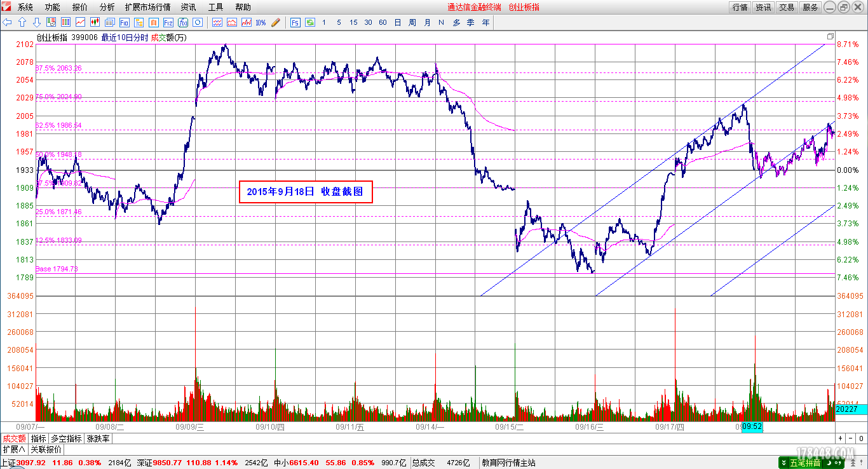This screenshot has width=868, height=469.
Task: Select the pencil drawing tool
Action: (276, 22)
